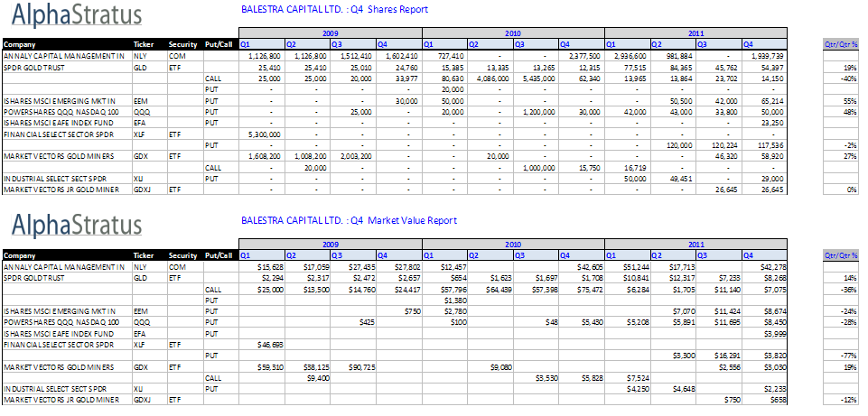Screen dimensions: 868x416
Task: Select the 27% Qtr/Qtr cell
Action: click(841, 156)
